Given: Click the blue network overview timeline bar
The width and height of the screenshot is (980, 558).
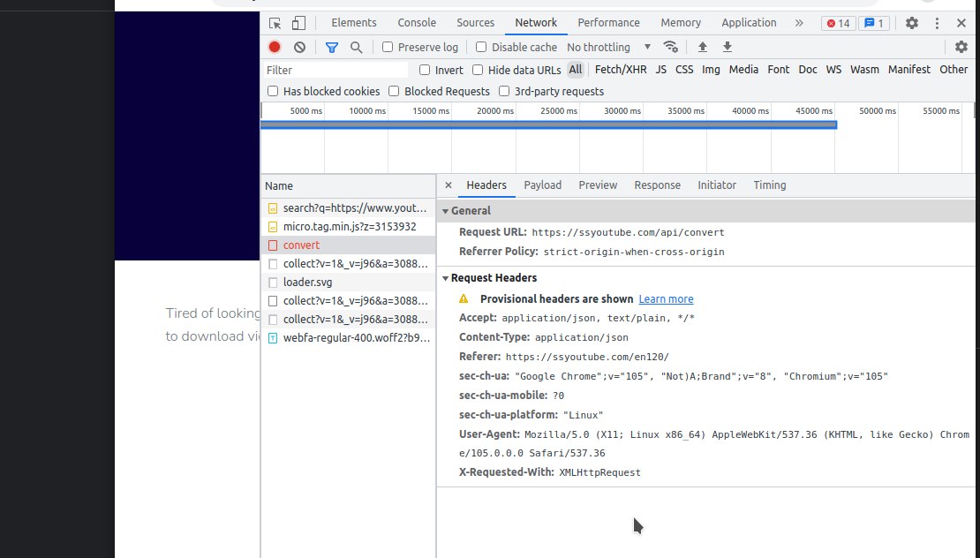Looking at the screenshot, I should pos(549,125).
